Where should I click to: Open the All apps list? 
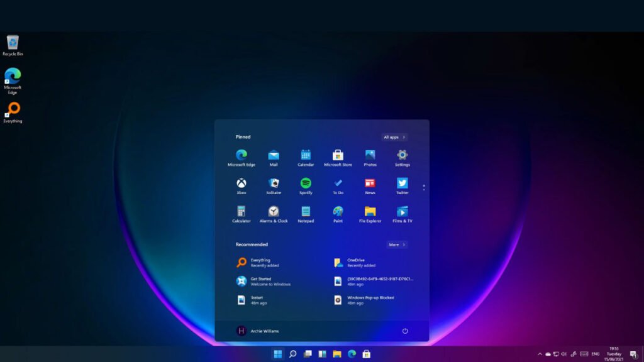coord(395,136)
